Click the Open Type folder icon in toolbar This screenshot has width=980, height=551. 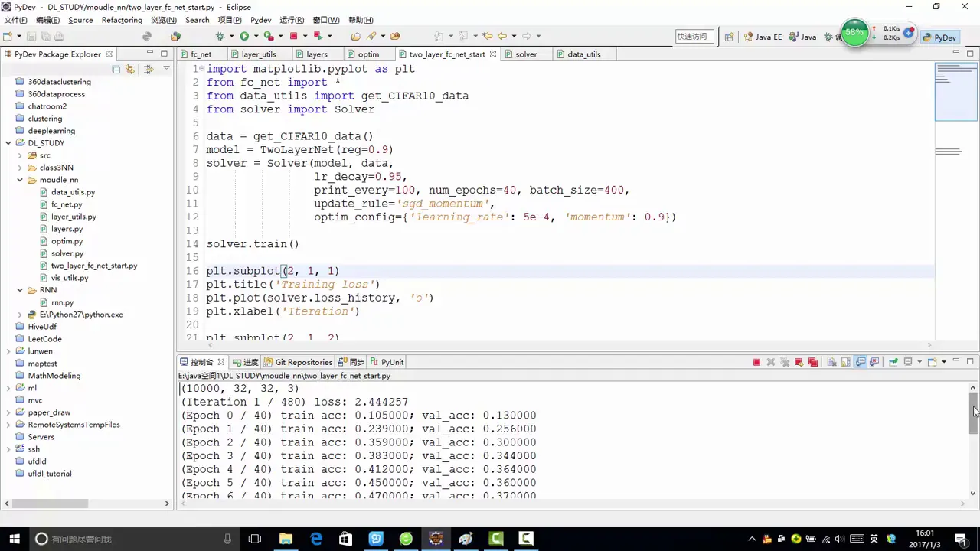pyautogui.click(x=355, y=36)
